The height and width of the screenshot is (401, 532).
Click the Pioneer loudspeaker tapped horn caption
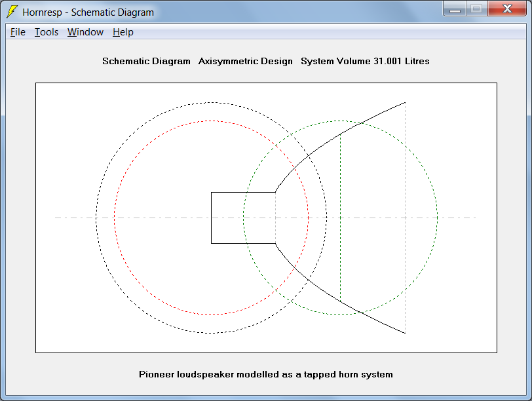coord(265,374)
